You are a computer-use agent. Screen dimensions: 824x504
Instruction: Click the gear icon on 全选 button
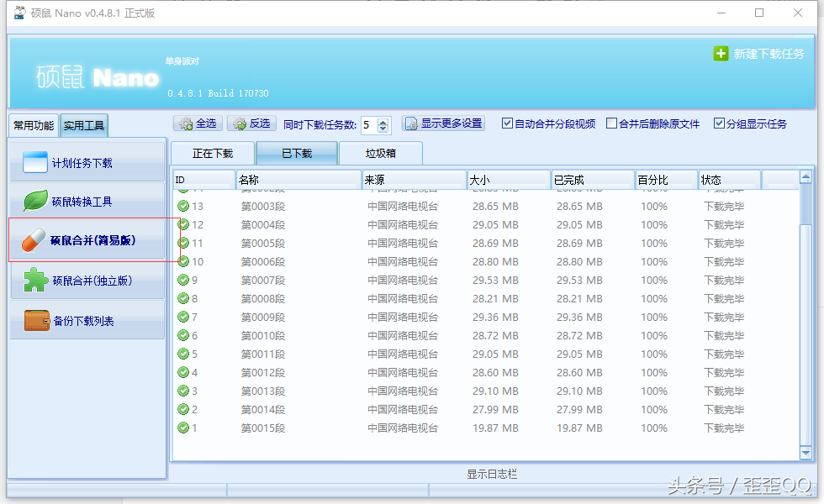pos(186,124)
